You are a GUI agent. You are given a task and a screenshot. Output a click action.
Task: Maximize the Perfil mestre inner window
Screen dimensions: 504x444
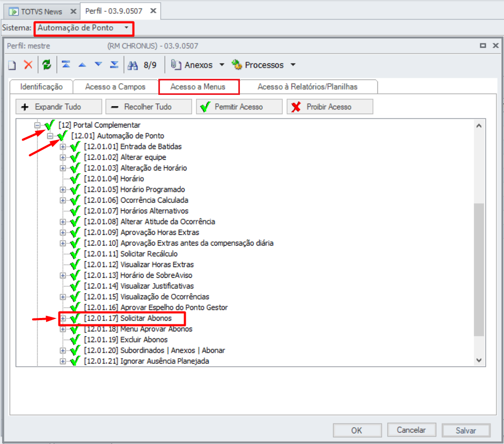483,46
